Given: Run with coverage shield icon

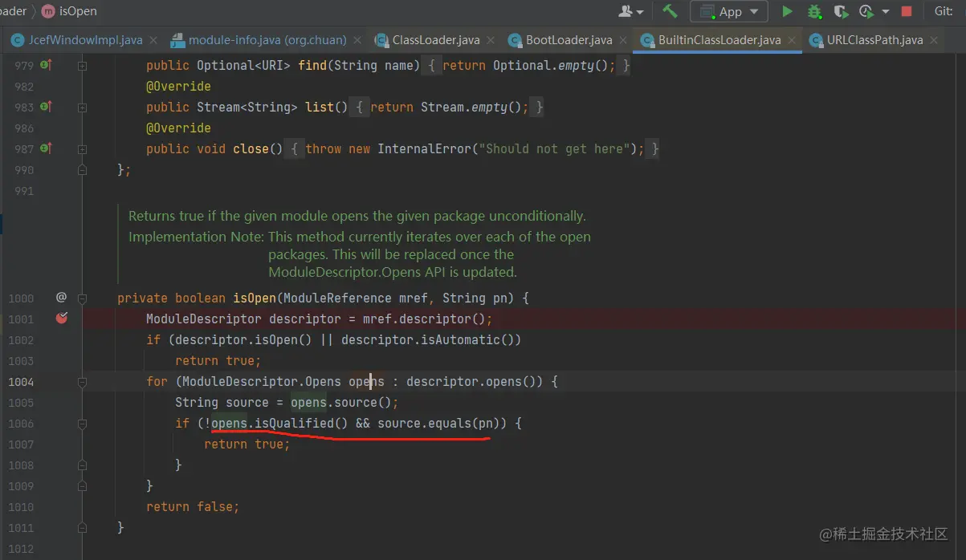Looking at the screenshot, I should [x=841, y=11].
